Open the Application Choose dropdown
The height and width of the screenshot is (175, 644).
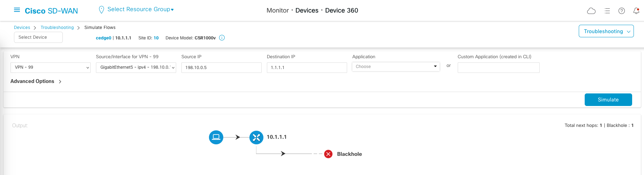pyautogui.click(x=396, y=67)
